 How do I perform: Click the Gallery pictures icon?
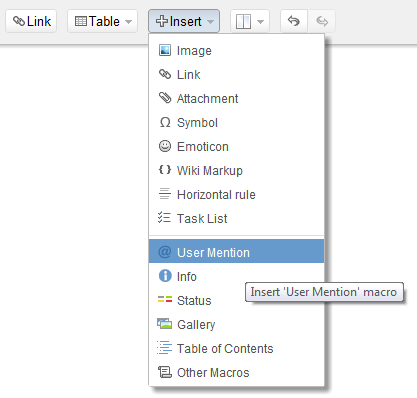point(165,324)
